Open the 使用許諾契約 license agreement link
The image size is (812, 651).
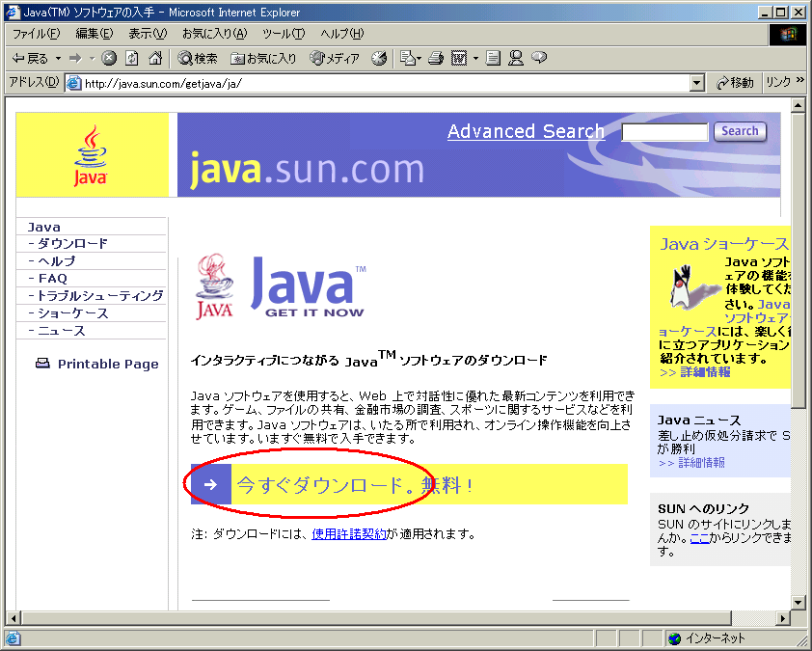pos(348,534)
